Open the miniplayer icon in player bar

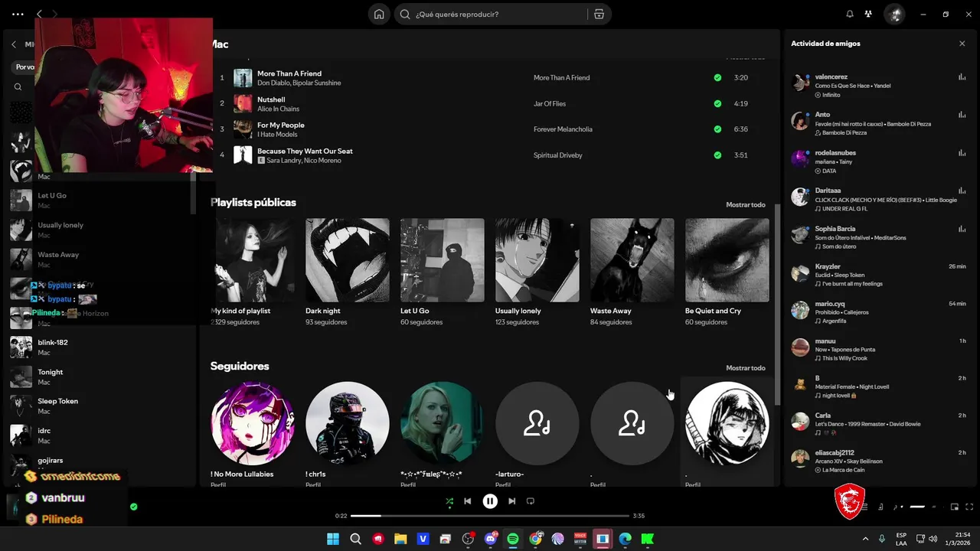tap(954, 507)
